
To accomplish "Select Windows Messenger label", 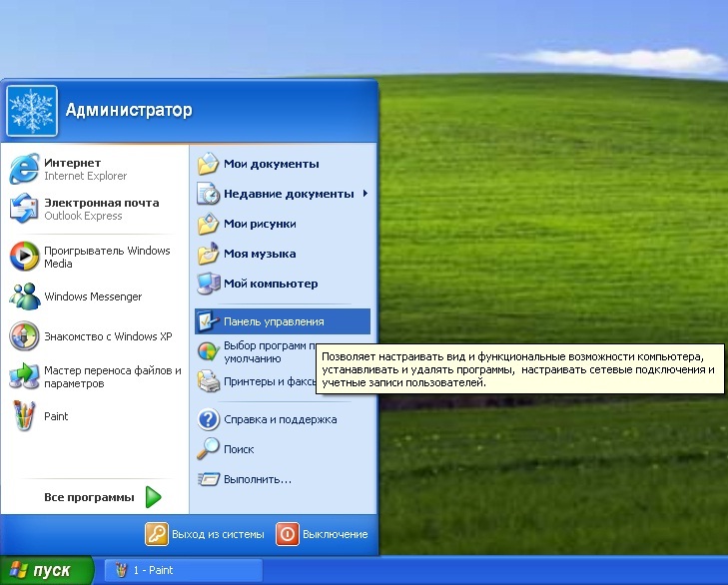I will (x=93, y=296).
